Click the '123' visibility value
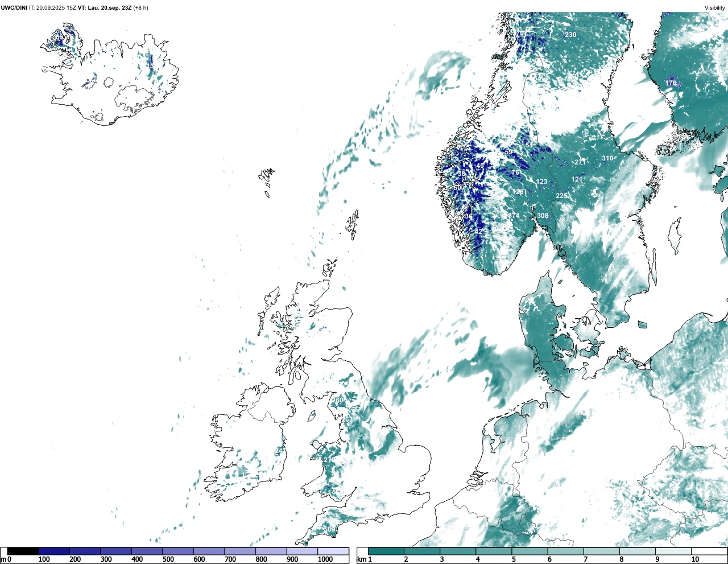 (541, 182)
